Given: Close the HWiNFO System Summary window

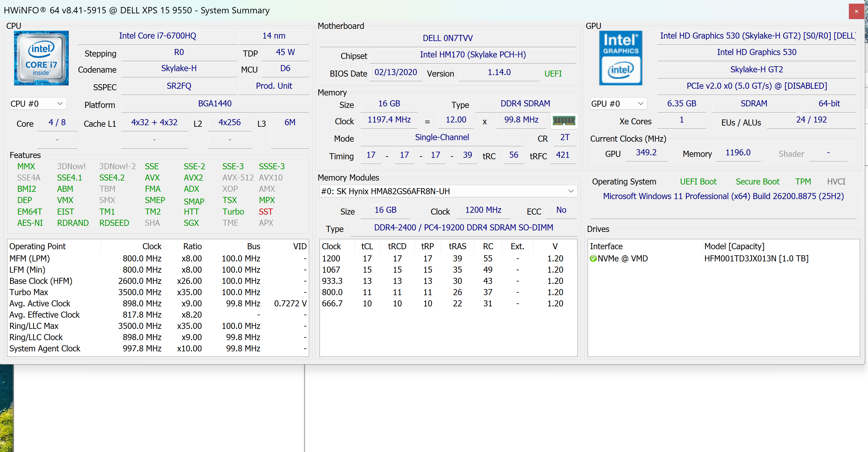Looking at the screenshot, I should (856, 11).
